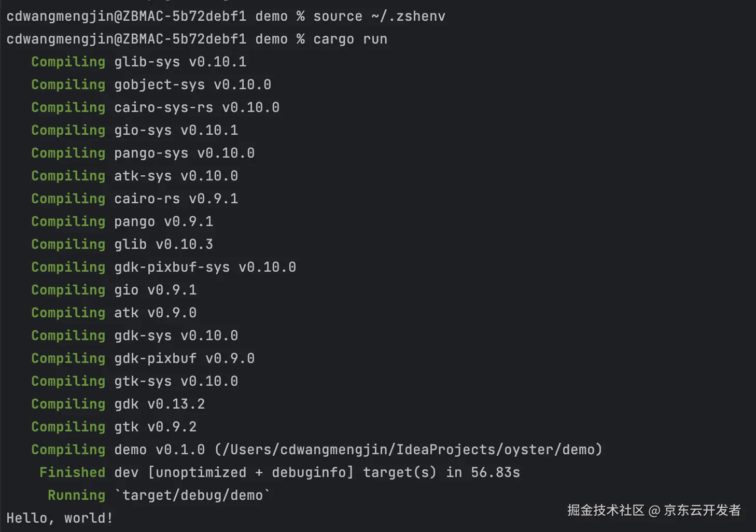The width and height of the screenshot is (756, 532).
Task: Click the gdk-pixbuf-sys v0.10.0 entry
Action: [205, 267]
